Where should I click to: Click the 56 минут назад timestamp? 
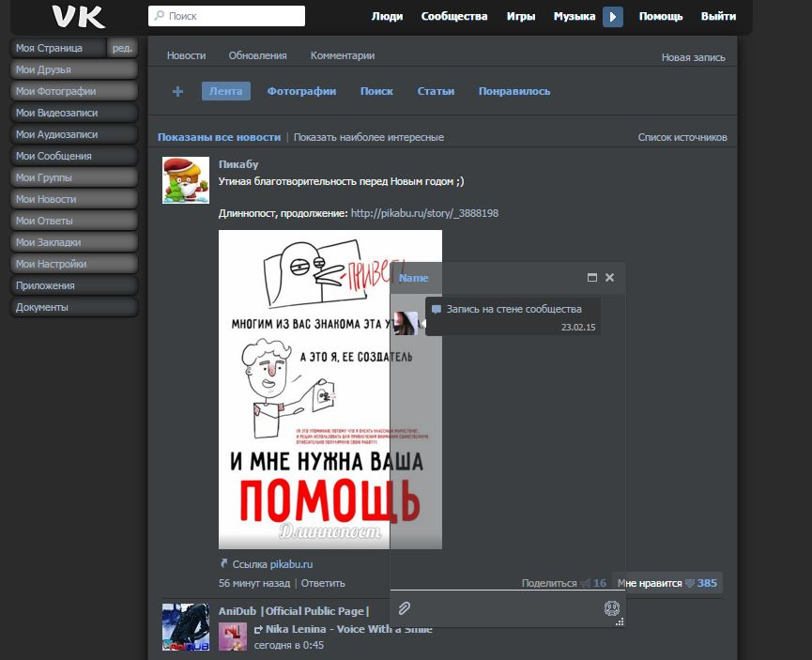(x=254, y=583)
